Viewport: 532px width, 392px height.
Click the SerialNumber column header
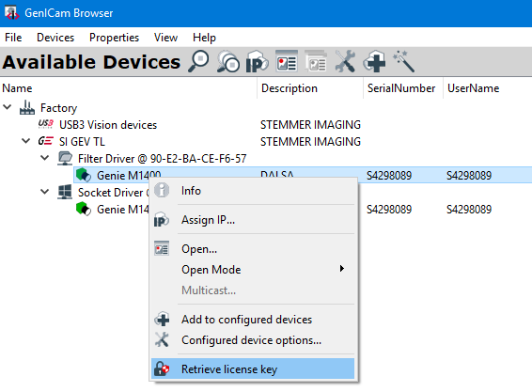point(401,88)
